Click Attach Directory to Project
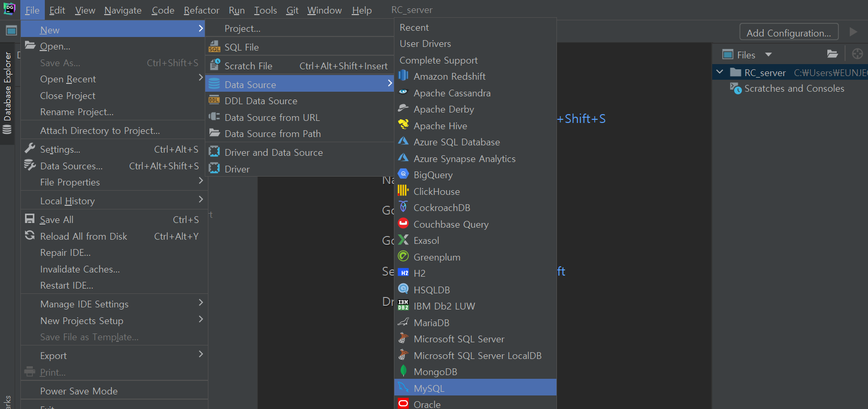Screen dimensions: 868x409 pyautogui.click(x=114, y=131)
